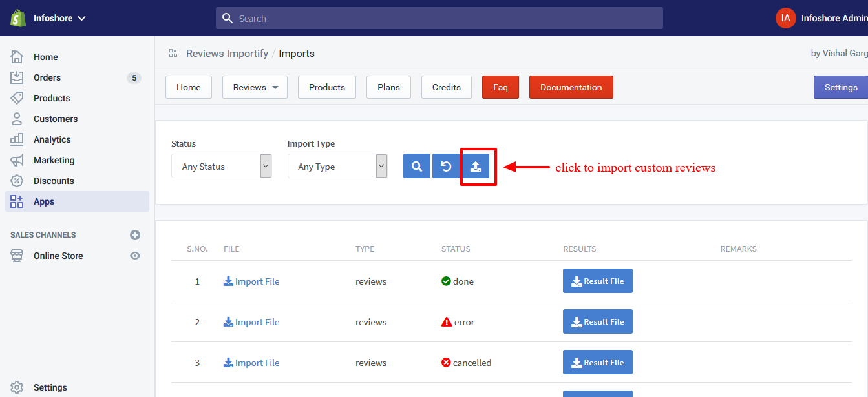Viewport: 868px width, 397px height.
Task: Open the Import Type filter dropdown
Action: (337, 166)
